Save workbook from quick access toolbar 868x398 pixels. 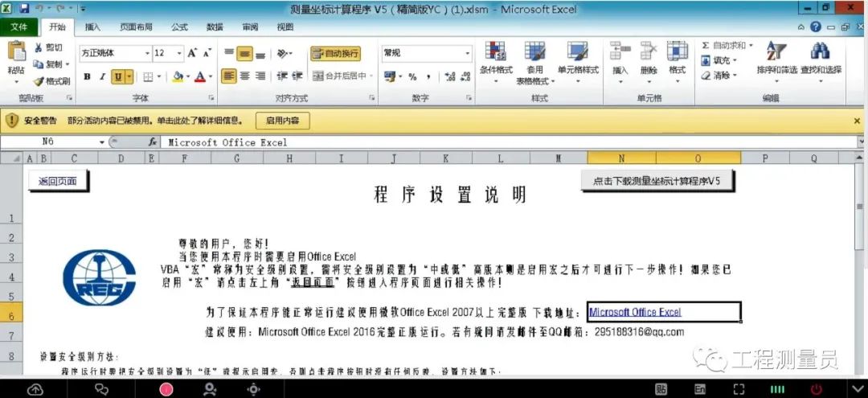point(24,9)
